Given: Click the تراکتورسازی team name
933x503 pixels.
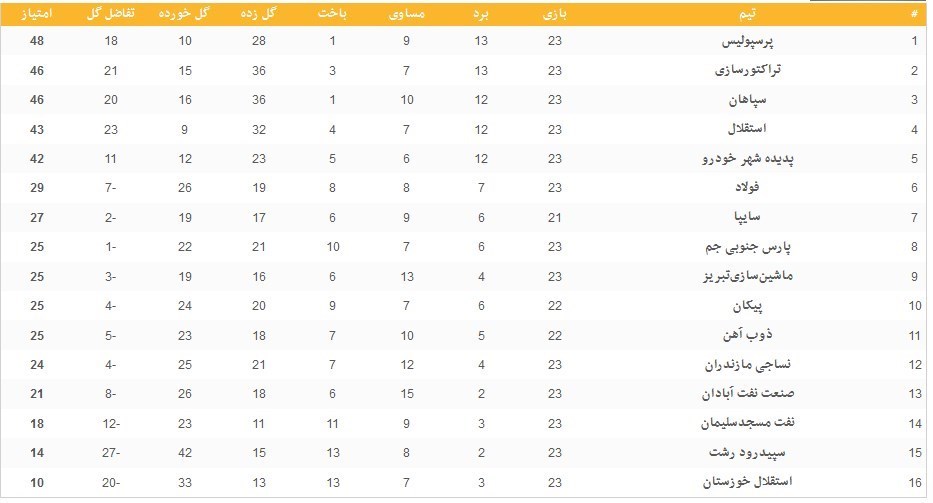Looking at the screenshot, I should 743,70.
